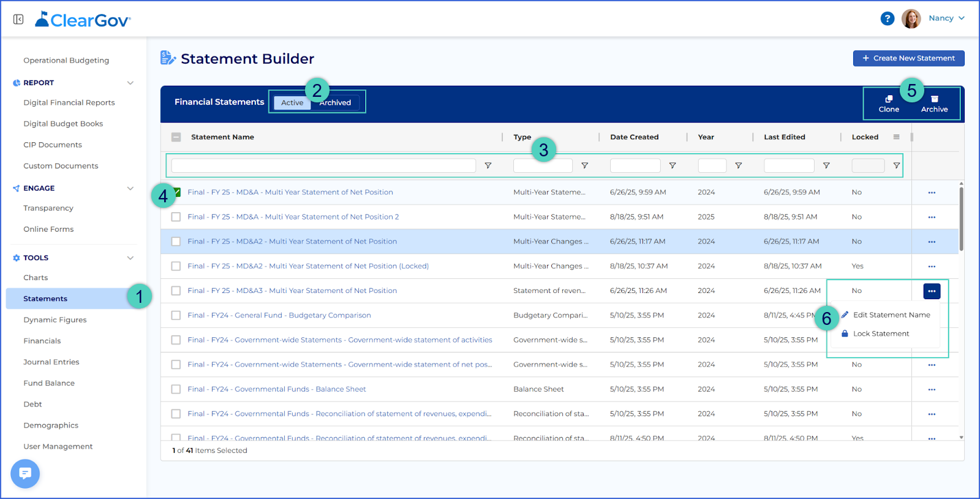Open the Nancy user dropdown arrow
Viewport: 980px width, 499px height.
(962, 18)
